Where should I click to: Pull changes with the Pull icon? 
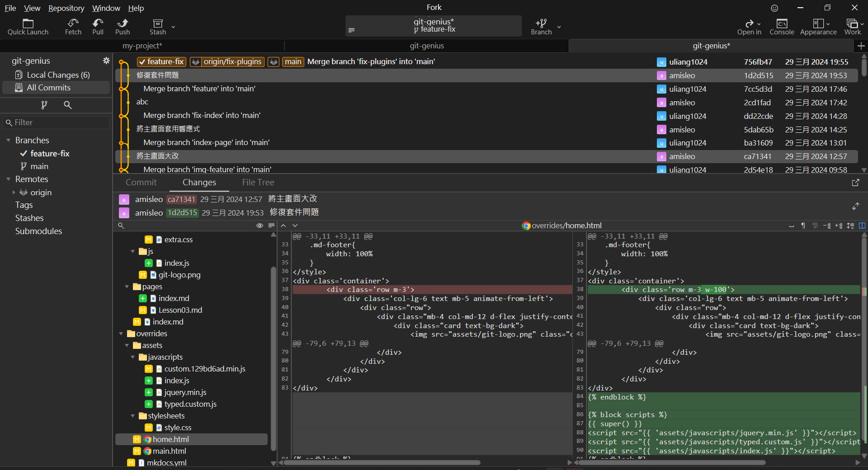coord(98,27)
